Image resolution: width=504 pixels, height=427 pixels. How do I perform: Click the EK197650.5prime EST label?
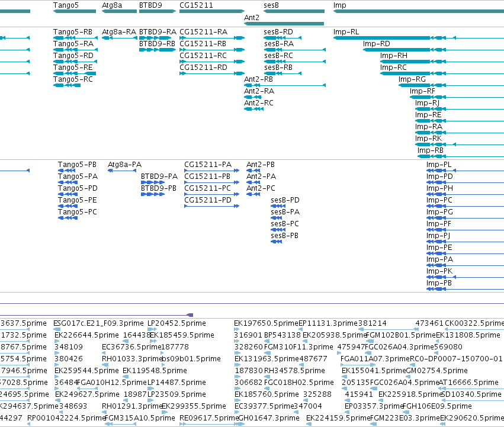coord(266,323)
